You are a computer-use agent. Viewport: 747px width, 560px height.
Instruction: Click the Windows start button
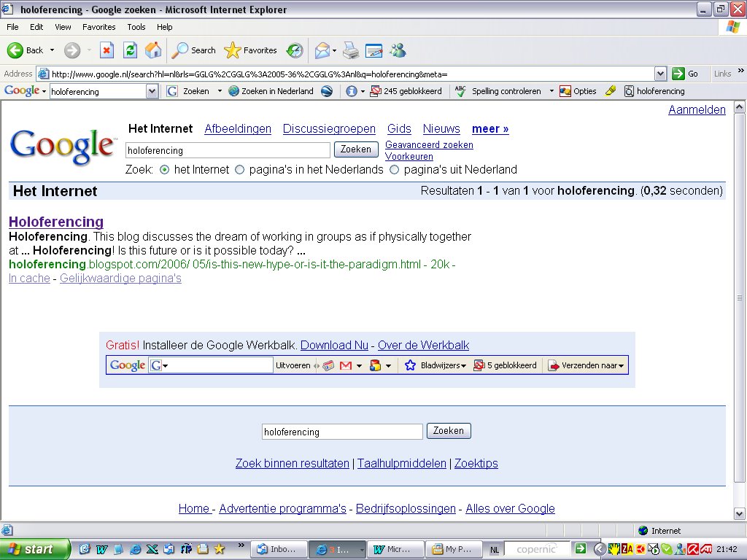pos(34,549)
